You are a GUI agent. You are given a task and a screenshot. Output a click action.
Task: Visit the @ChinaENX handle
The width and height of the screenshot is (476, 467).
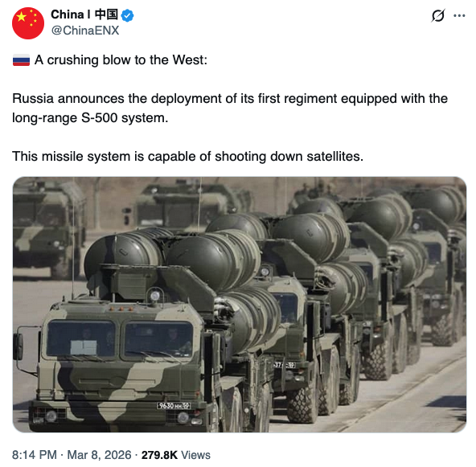(x=85, y=31)
